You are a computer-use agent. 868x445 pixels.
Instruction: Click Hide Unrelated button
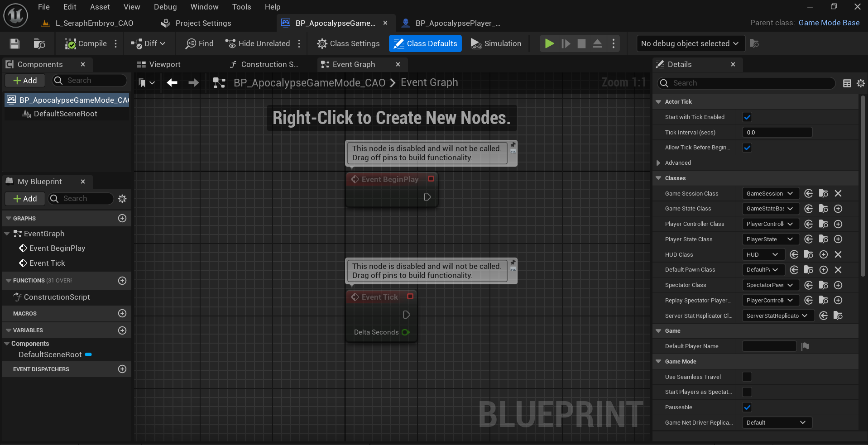[x=258, y=43]
